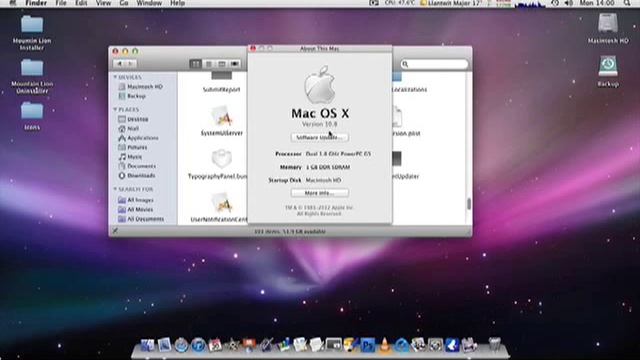The height and width of the screenshot is (360, 640).
Task: Launch QuickTime Player from the Dock
Action: [402, 345]
